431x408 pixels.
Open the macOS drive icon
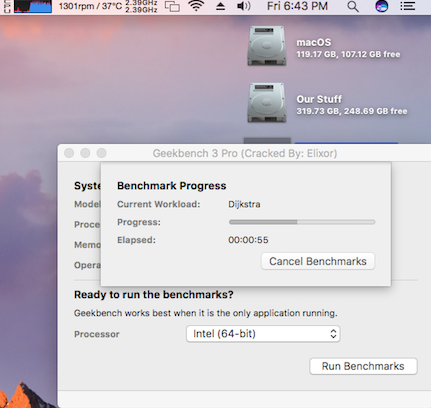tap(267, 46)
